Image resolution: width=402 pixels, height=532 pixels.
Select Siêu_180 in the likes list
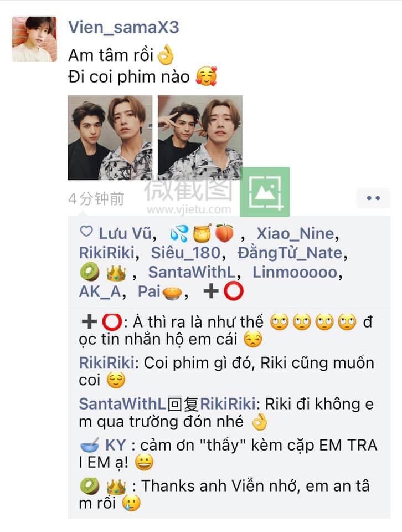[x=185, y=253]
